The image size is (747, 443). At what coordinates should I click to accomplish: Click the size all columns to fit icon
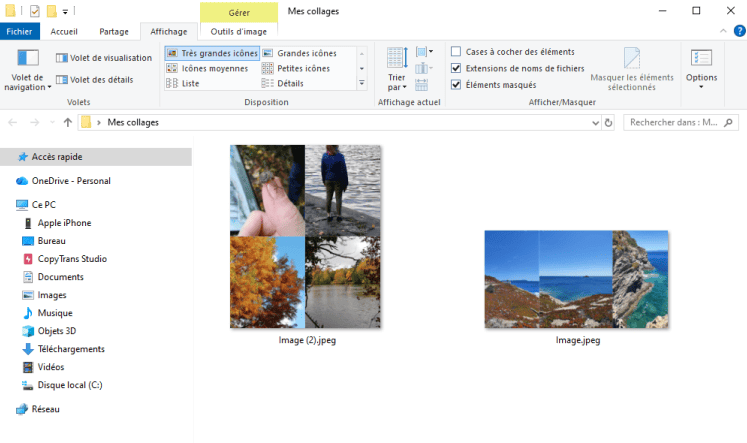(422, 85)
